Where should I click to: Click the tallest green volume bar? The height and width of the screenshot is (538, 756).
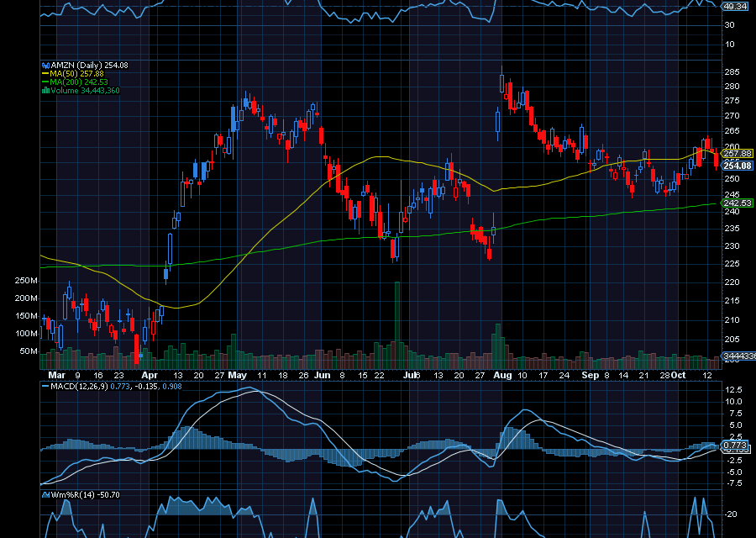397,325
